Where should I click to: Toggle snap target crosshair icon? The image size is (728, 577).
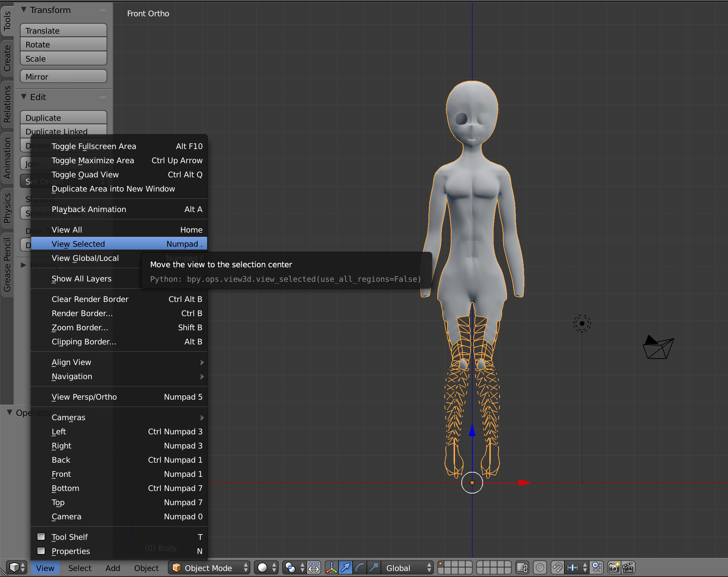597,567
